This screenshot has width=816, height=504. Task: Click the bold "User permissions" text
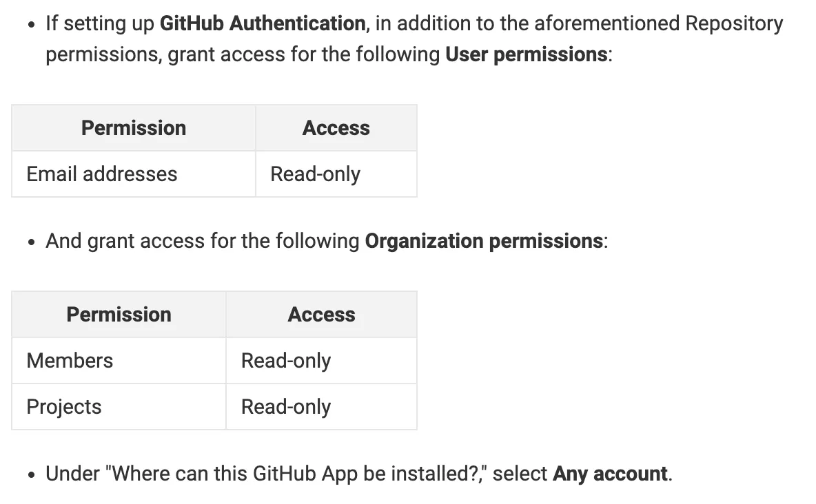[x=527, y=54]
